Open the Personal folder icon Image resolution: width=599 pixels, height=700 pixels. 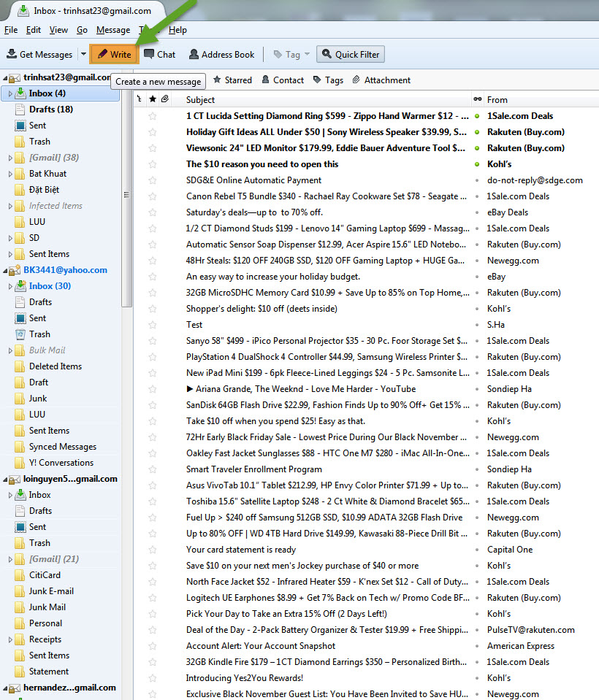[x=20, y=623]
